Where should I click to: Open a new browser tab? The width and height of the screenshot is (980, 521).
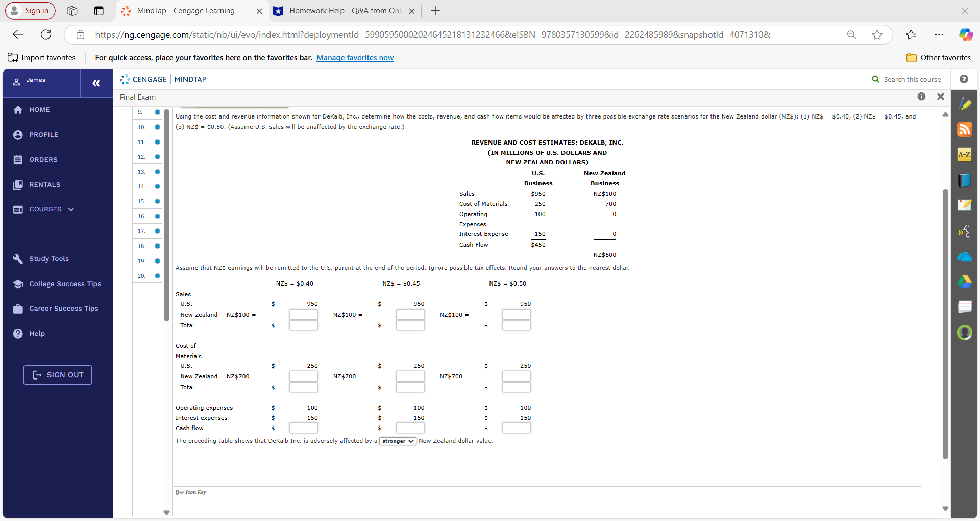[435, 11]
